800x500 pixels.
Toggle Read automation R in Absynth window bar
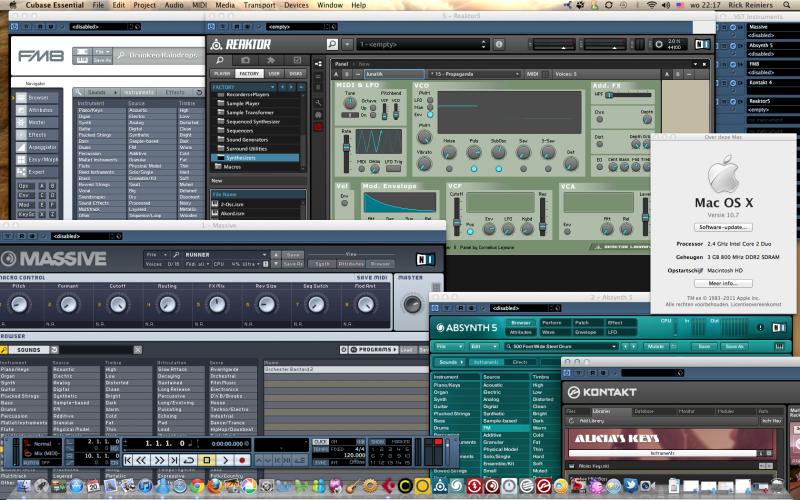(x=461, y=308)
